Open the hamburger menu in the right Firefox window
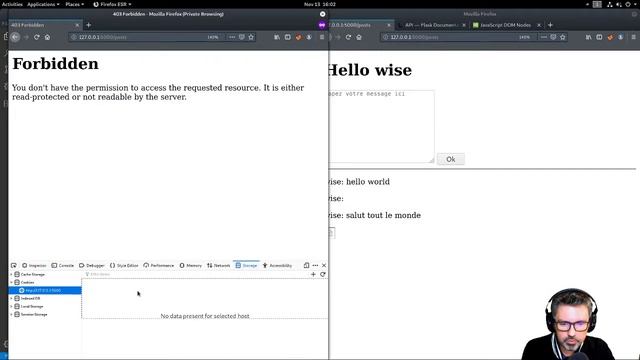 [633, 37]
